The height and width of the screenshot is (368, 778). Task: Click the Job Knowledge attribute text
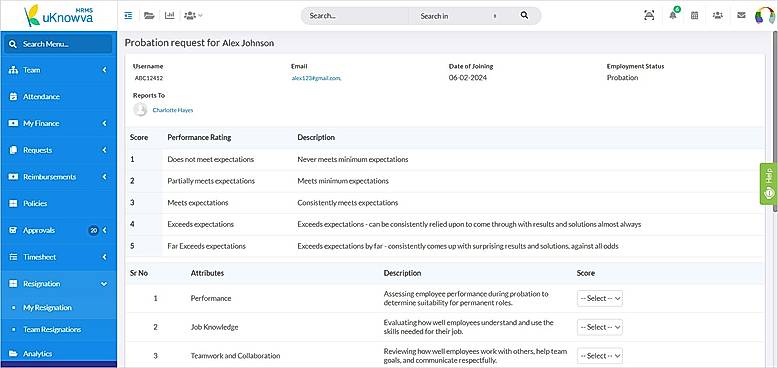click(x=214, y=327)
